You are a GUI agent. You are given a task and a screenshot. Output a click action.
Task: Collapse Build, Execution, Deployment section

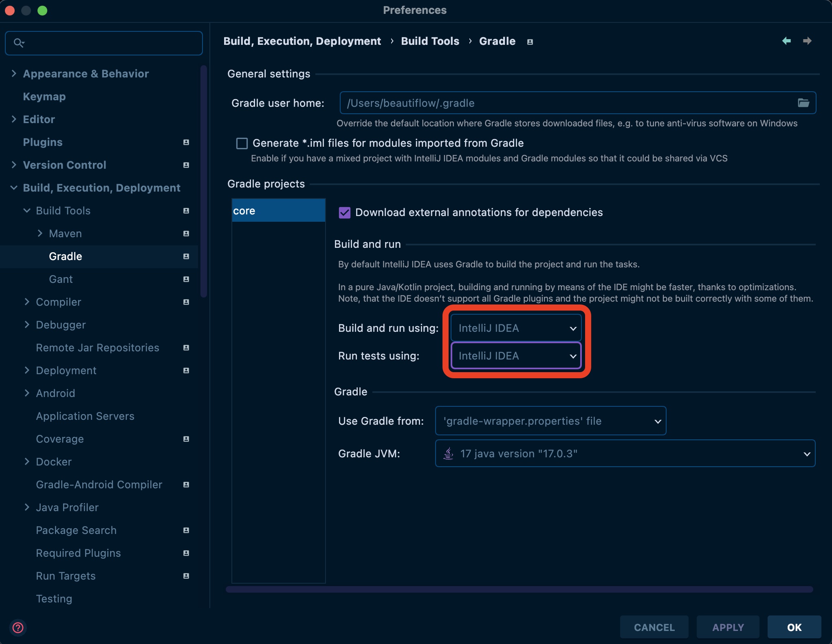click(x=14, y=187)
